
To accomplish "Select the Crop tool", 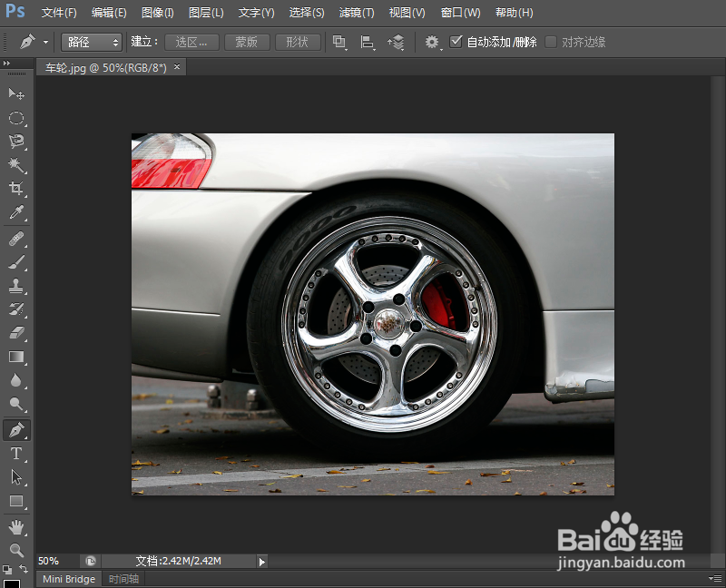I will pos(16,189).
